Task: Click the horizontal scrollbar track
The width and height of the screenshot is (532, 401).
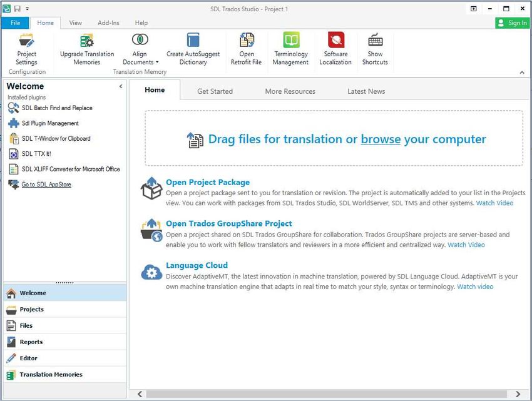Action: [326, 394]
